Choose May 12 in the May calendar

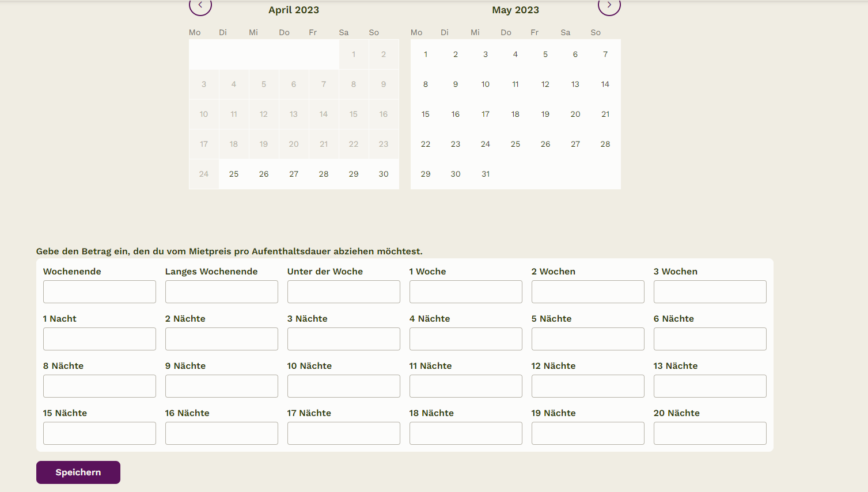(x=545, y=84)
